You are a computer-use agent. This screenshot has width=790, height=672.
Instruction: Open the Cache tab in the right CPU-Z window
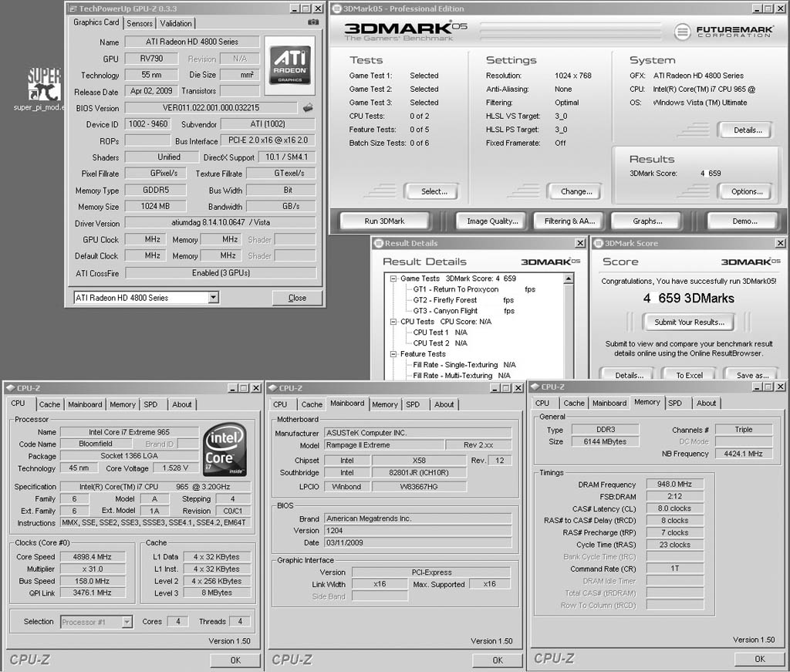pos(574,403)
